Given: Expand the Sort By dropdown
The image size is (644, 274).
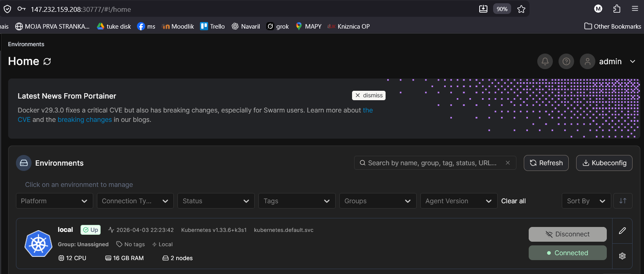Looking at the screenshot, I should tap(586, 201).
